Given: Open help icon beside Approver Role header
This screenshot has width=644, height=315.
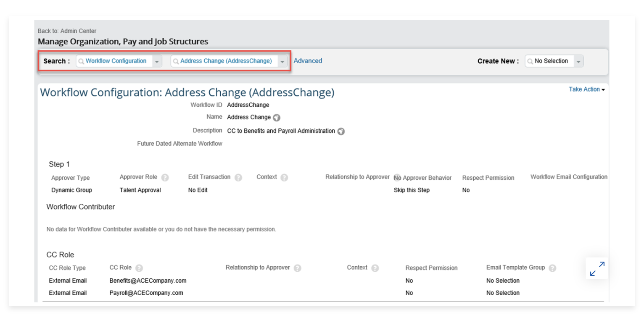Looking at the screenshot, I should coord(165,178).
